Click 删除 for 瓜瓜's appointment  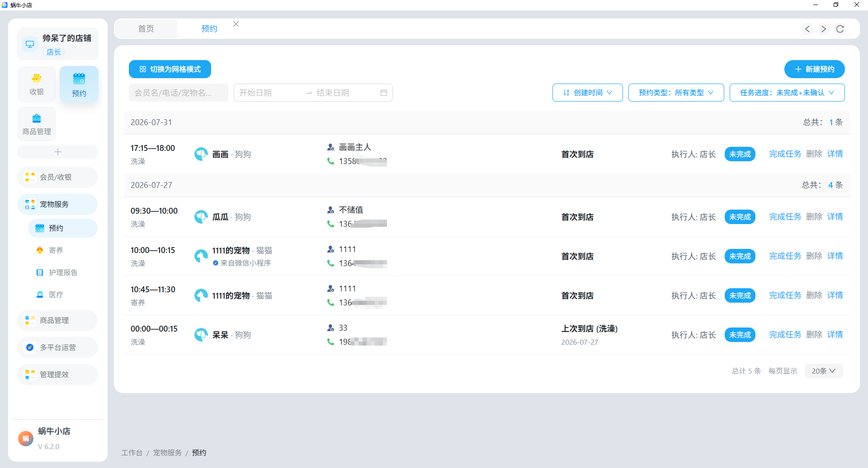(x=814, y=217)
